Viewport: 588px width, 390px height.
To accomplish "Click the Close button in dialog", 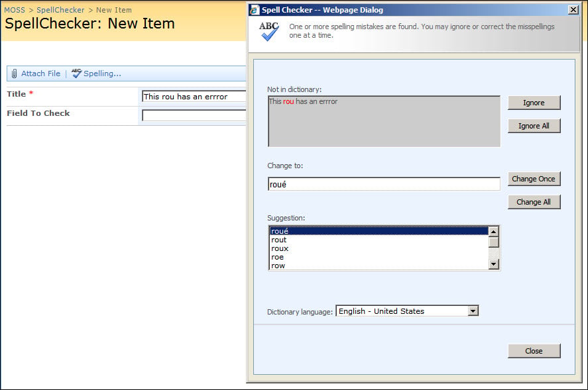I will point(534,351).
